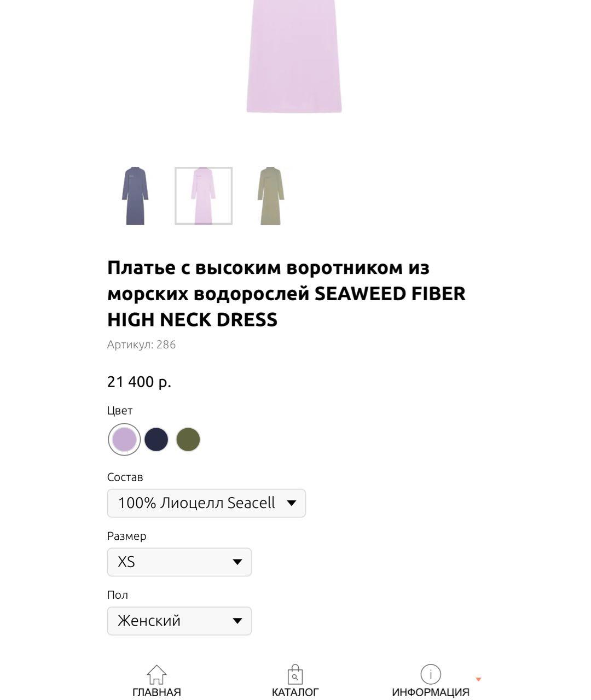Screen dimensions: 591x700
Task: Pick the olive green color swatch
Action: 188,439
